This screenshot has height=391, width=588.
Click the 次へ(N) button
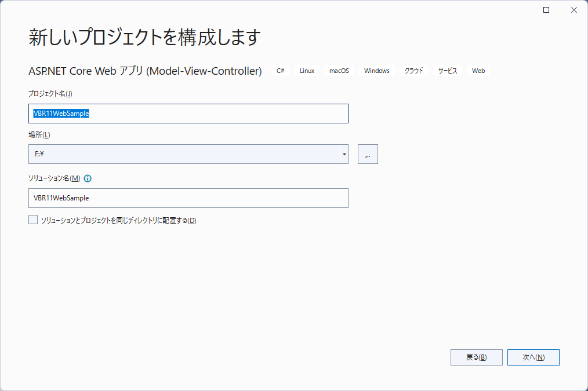[x=533, y=357]
